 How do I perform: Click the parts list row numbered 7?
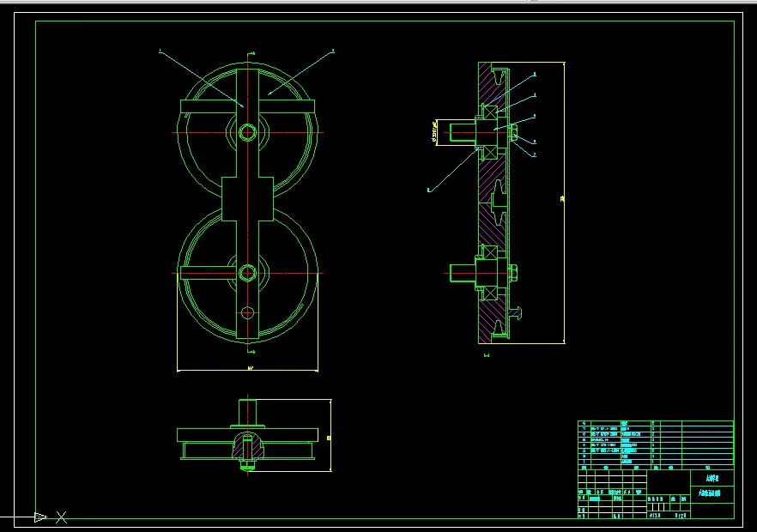(656, 429)
